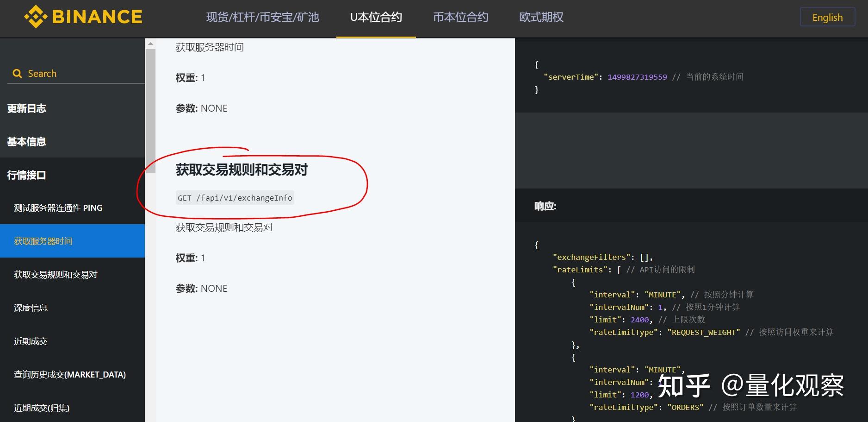868x422 pixels.
Task: Select the 深度信息 endpoint
Action: click(x=31, y=308)
